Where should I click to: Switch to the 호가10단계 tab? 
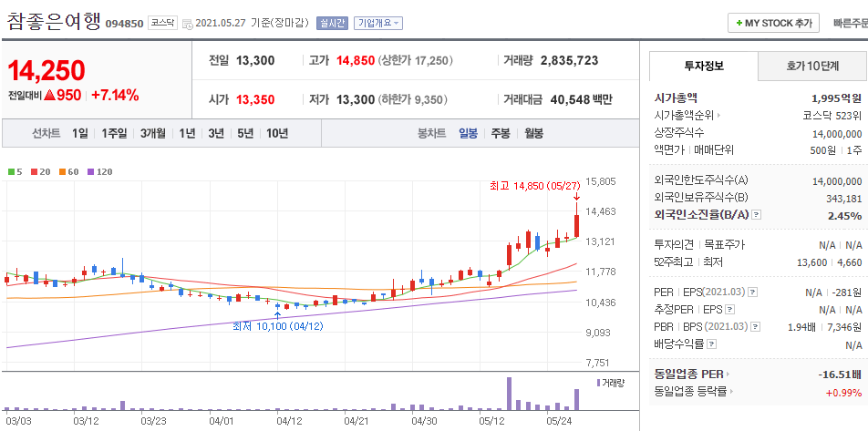pos(812,67)
